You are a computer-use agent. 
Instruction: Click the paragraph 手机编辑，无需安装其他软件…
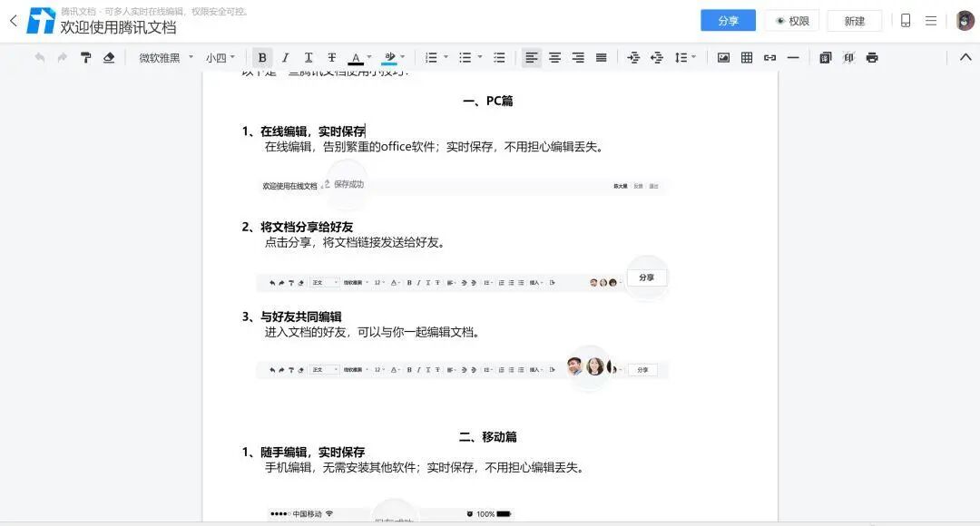pyautogui.click(x=426, y=468)
